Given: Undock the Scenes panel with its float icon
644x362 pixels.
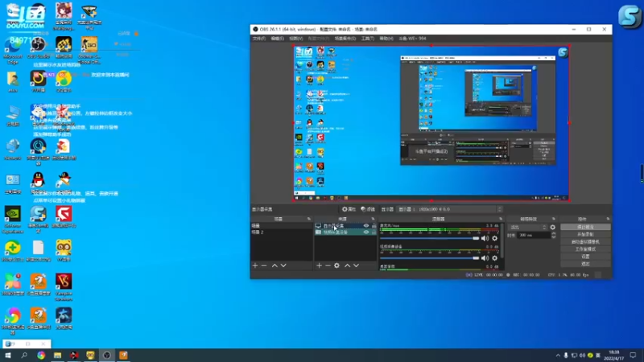Looking at the screenshot, I should 309,219.
